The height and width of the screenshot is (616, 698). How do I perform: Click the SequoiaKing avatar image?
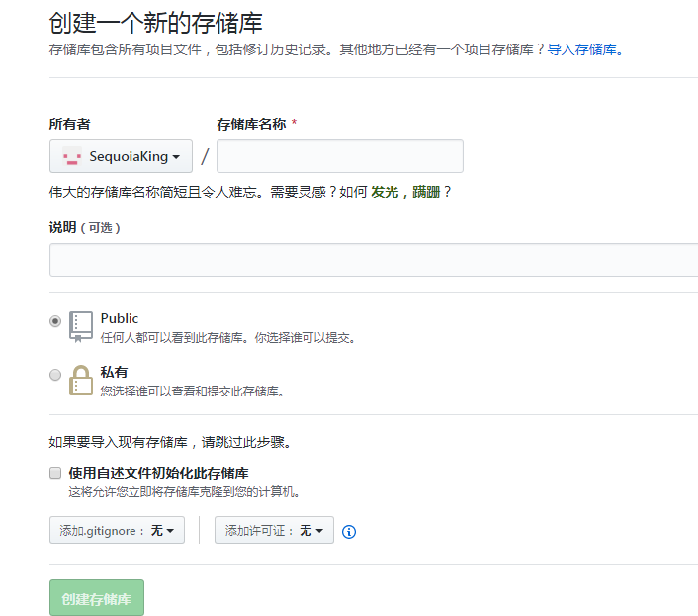pyautogui.click(x=71, y=156)
